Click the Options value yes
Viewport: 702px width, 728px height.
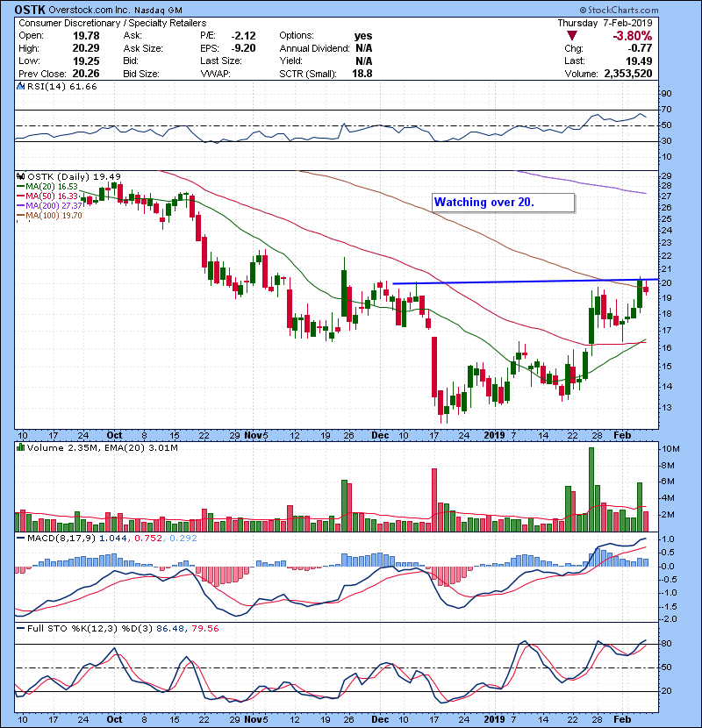363,36
